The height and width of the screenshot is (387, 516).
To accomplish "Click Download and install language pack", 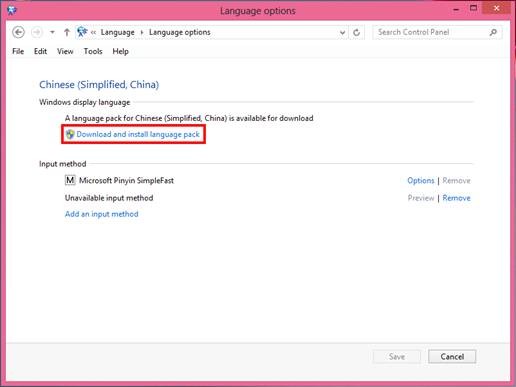I will [138, 134].
